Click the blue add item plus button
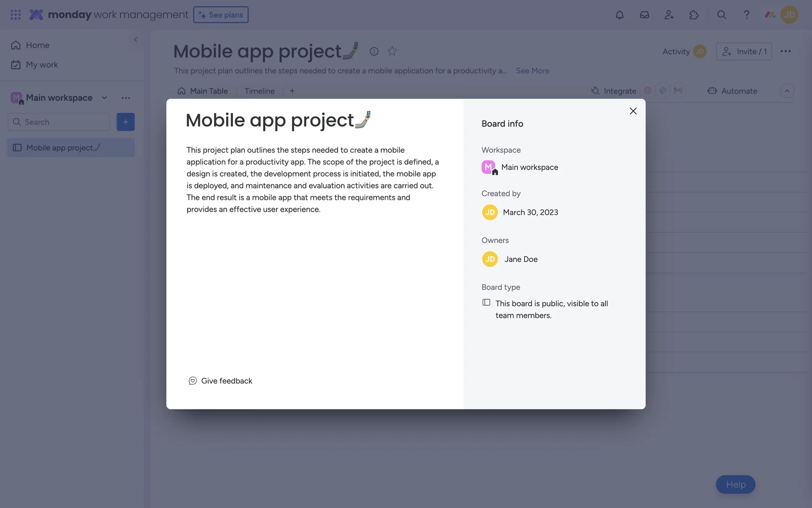 (126, 122)
